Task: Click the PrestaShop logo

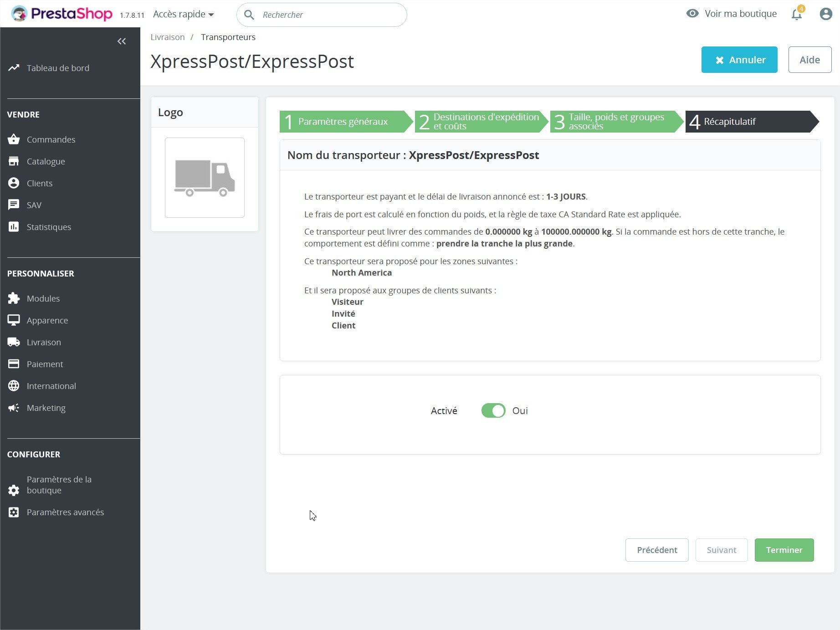Action: click(62, 14)
